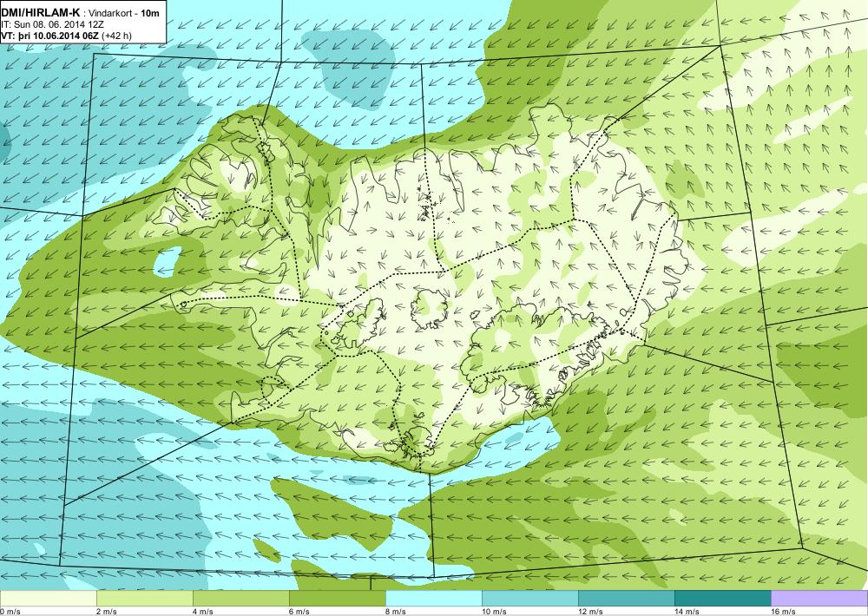Click the 8–10 m/s light cyan legend swatch

(x=433, y=599)
